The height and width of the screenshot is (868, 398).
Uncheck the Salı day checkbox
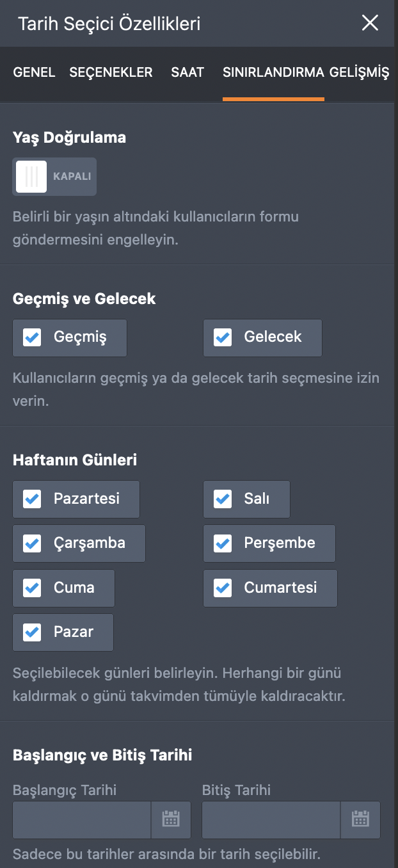point(223,499)
